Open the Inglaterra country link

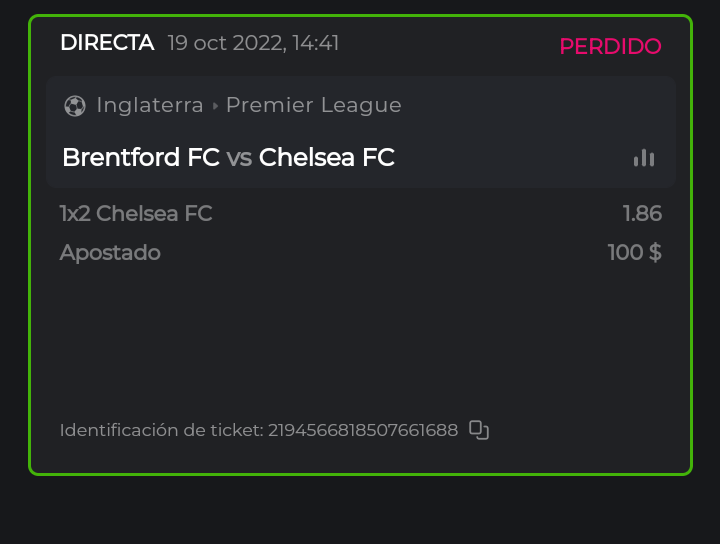tap(150, 105)
